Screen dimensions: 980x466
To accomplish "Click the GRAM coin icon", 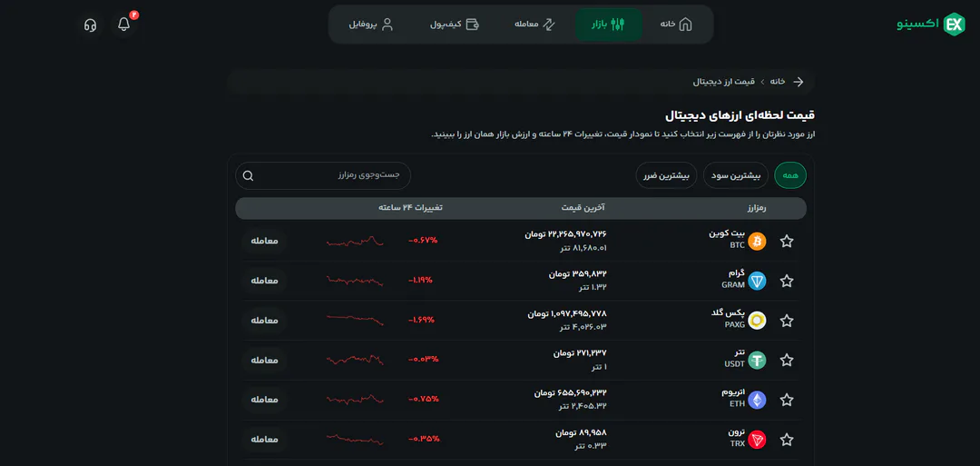I will (x=757, y=281).
